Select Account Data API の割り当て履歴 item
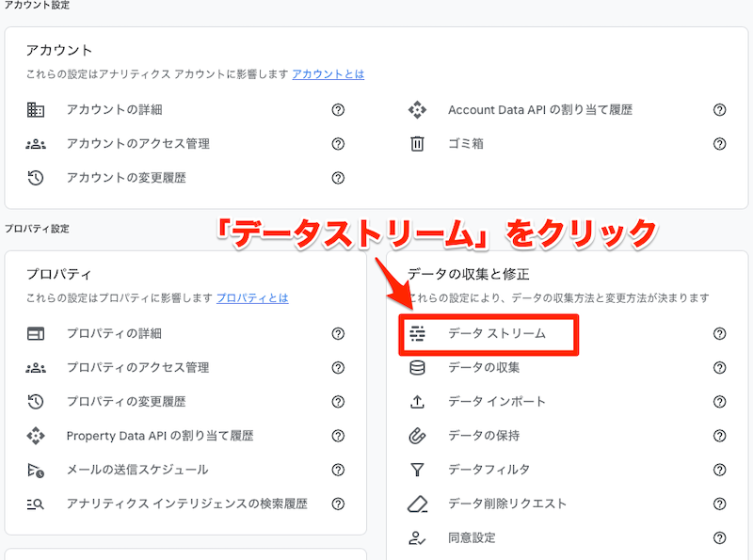The image size is (753, 560). pyautogui.click(x=540, y=110)
